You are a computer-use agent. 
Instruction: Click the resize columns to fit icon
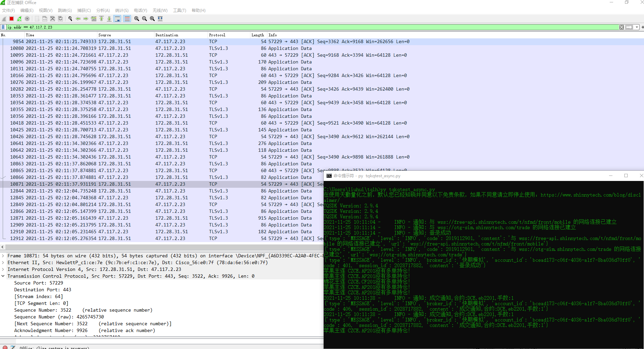160,19
